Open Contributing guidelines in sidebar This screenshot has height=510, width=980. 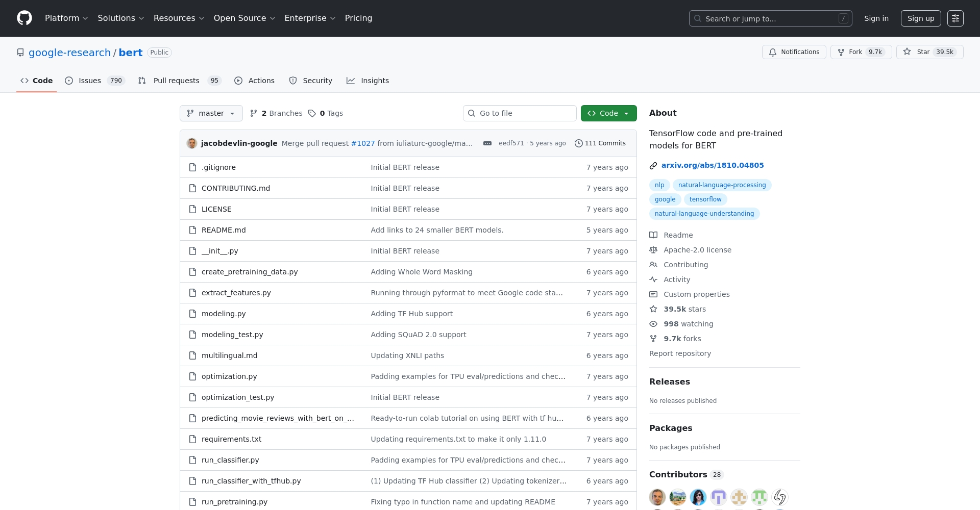pos(679,265)
